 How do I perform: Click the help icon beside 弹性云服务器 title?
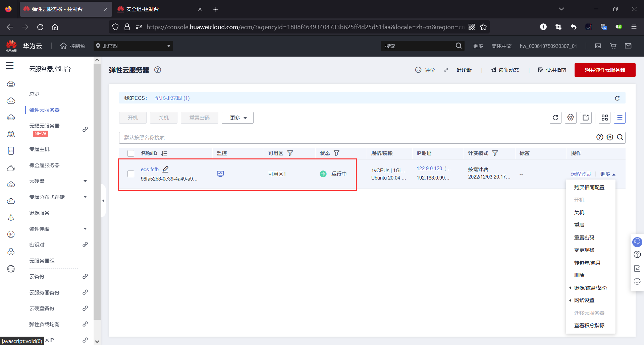pos(158,70)
